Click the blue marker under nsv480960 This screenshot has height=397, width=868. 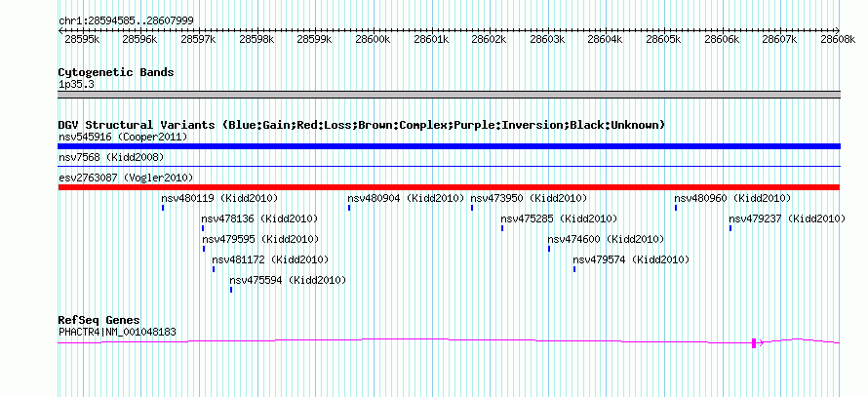click(x=676, y=208)
